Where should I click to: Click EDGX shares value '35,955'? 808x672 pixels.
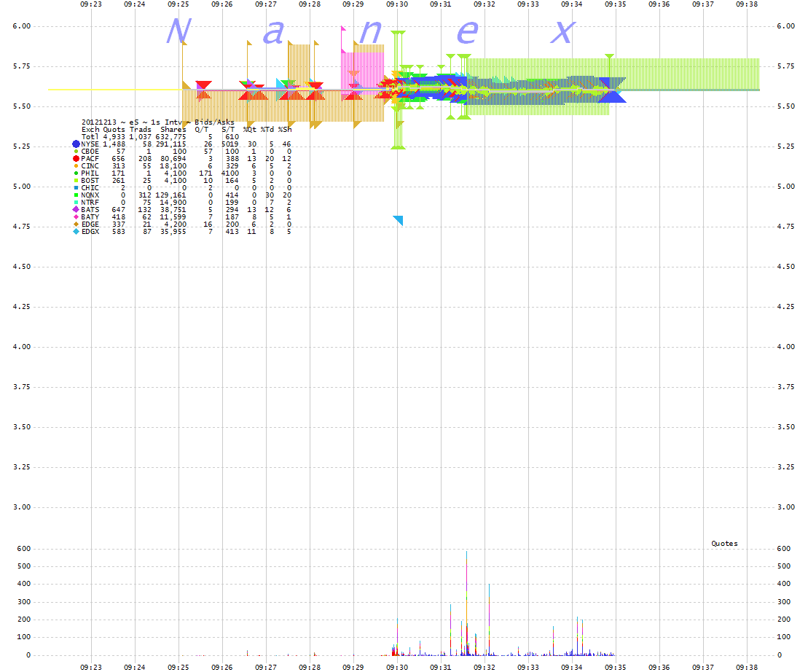[173, 232]
